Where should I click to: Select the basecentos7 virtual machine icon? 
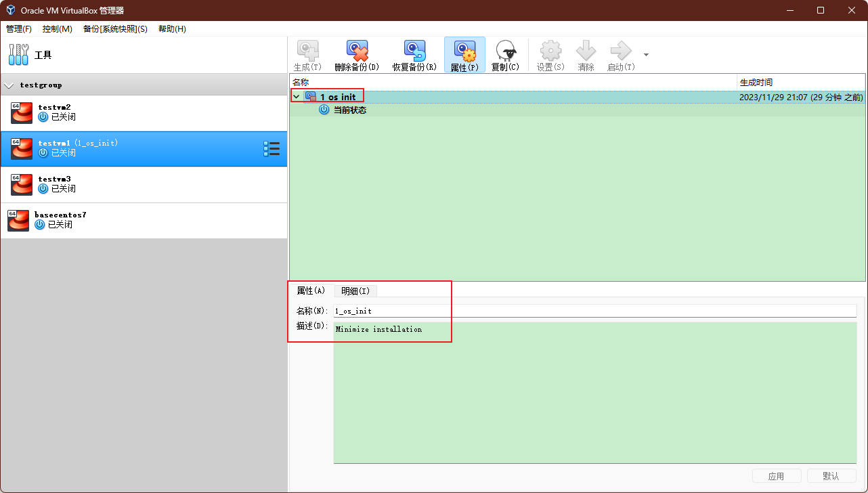pos(18,221)
